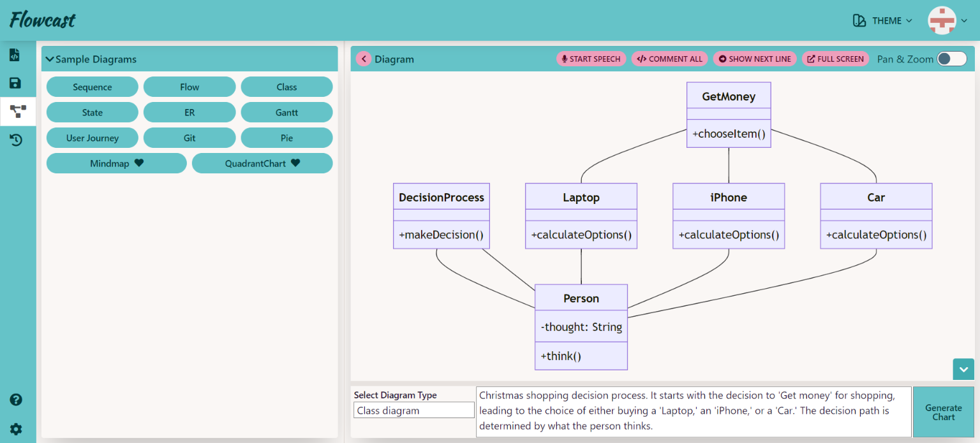Click the FULL SCREEN button
Viewport: 980px width, 443px height.
point(835,59)
